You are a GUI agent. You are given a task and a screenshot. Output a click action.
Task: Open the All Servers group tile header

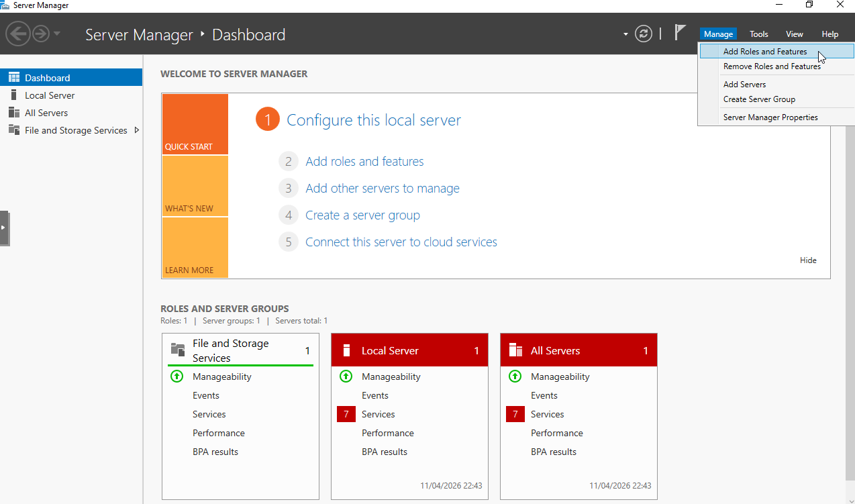(578, 350)
